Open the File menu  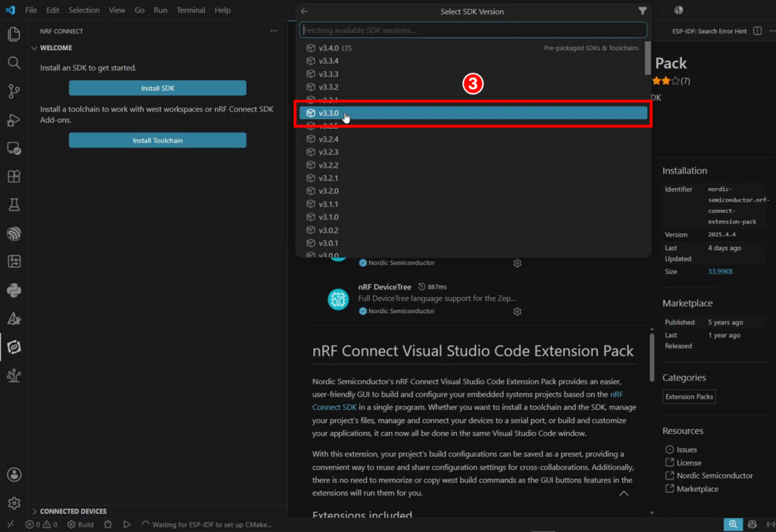pyautogui.click(x=30, y=10)
